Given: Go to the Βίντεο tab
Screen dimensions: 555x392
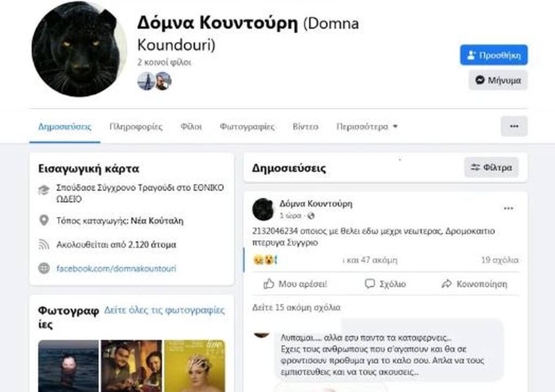Looking at the screenshot, I should click(306, 127).
